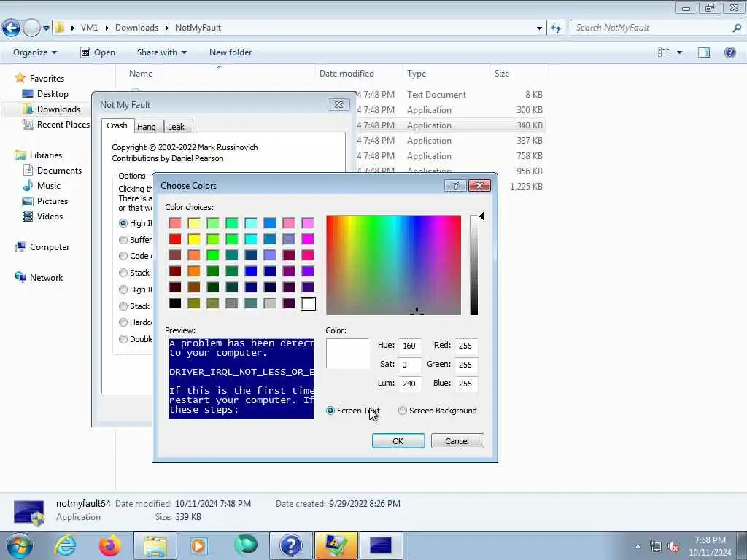Click VM1 in the address breadcrumb
Viewport: 747px width, 560px height.
coord(89,28)
